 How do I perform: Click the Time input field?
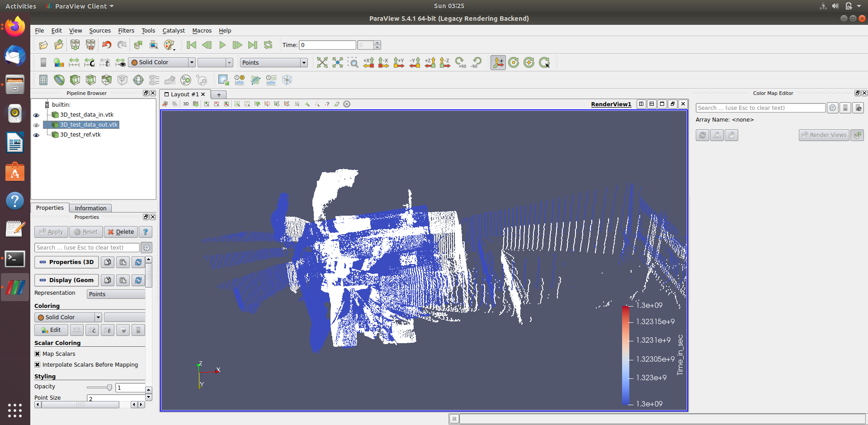tap(327, 45)
